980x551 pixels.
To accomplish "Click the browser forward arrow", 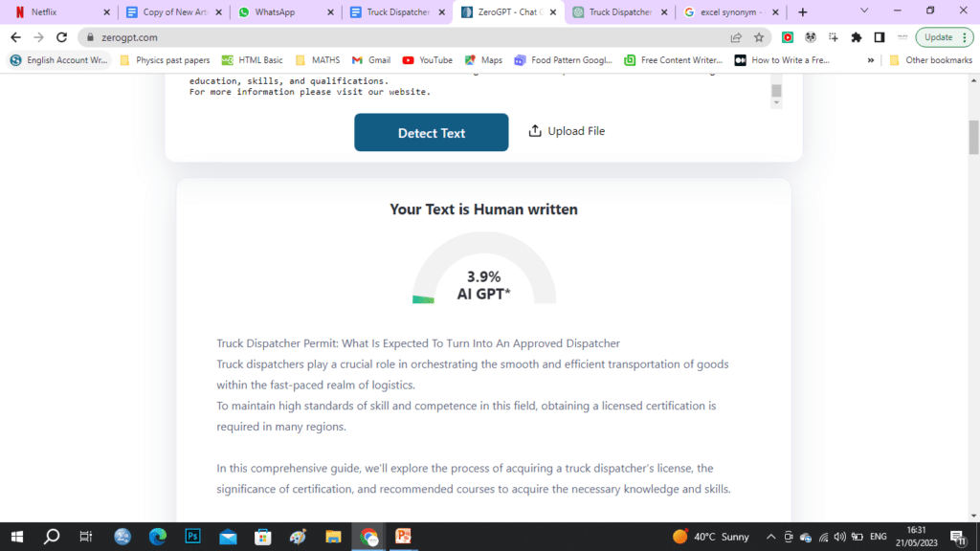I will pos(38,37).
